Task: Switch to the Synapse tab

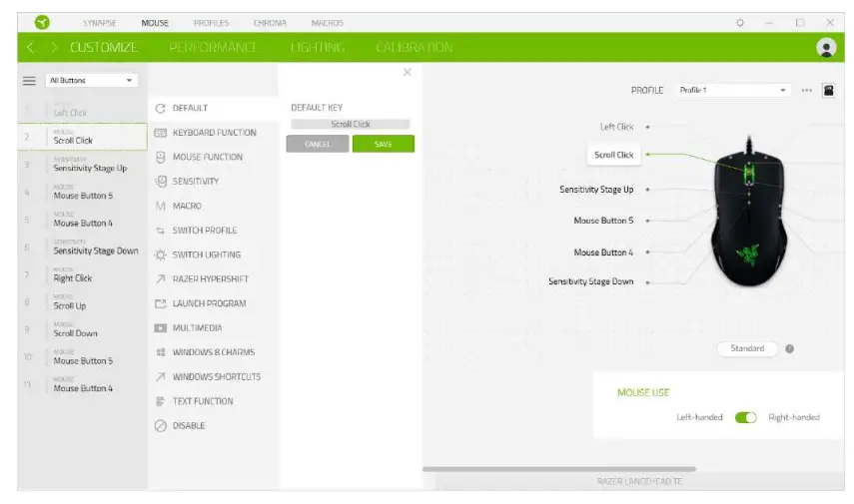Action: (x=99, y=23)
